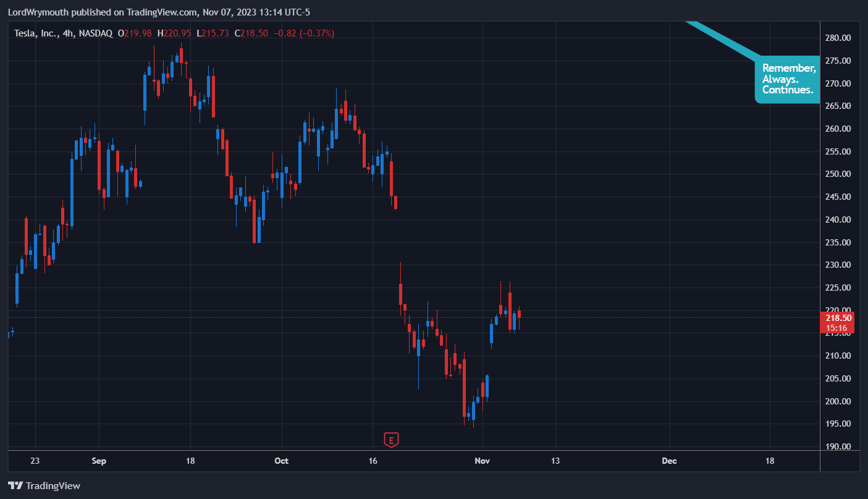
Task: Click the earnings E marker icon
Action: coord(390,440)
